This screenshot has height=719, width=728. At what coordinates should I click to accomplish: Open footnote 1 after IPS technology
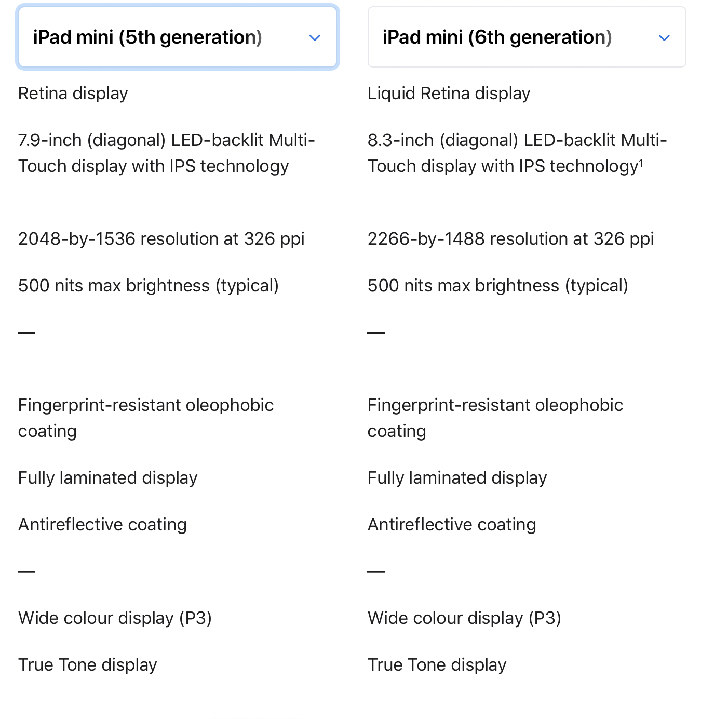pyautogui.click(x=641, y=163)
